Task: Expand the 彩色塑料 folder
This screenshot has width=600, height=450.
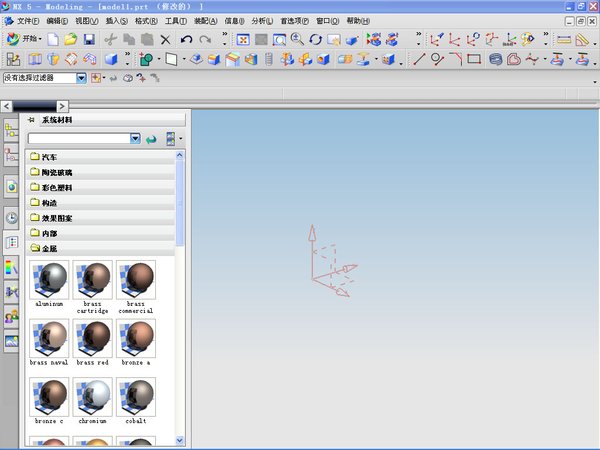Action: (x=101, y=188)
